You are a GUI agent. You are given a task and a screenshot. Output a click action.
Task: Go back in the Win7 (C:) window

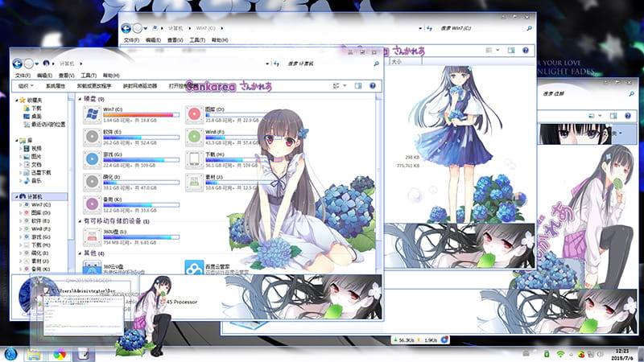pyautogui.click(x=126, y=28)
